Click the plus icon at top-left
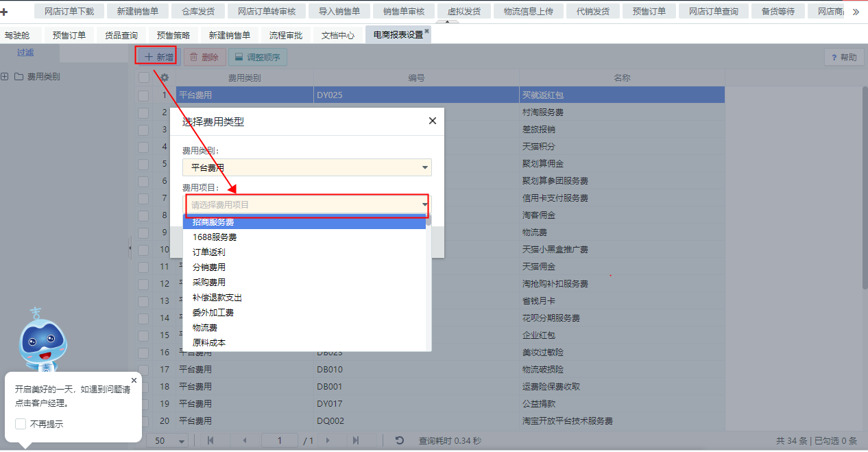The image size is (868, 452). coord(5,12)
